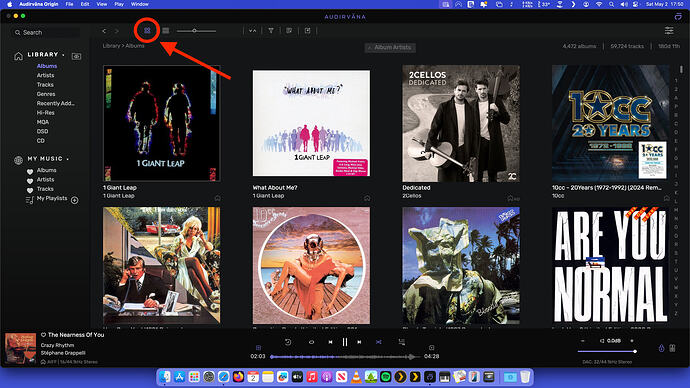Click the add-to-playlist toolbar icon

click(308, 31)
